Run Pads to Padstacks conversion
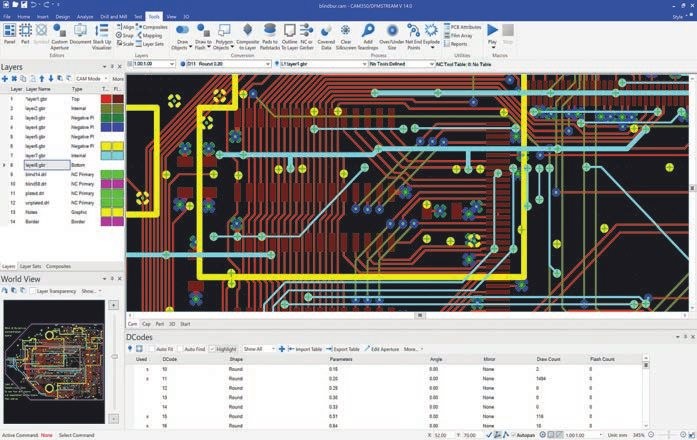The height and width of the screenshot is (440, 697). coord(269,37)
